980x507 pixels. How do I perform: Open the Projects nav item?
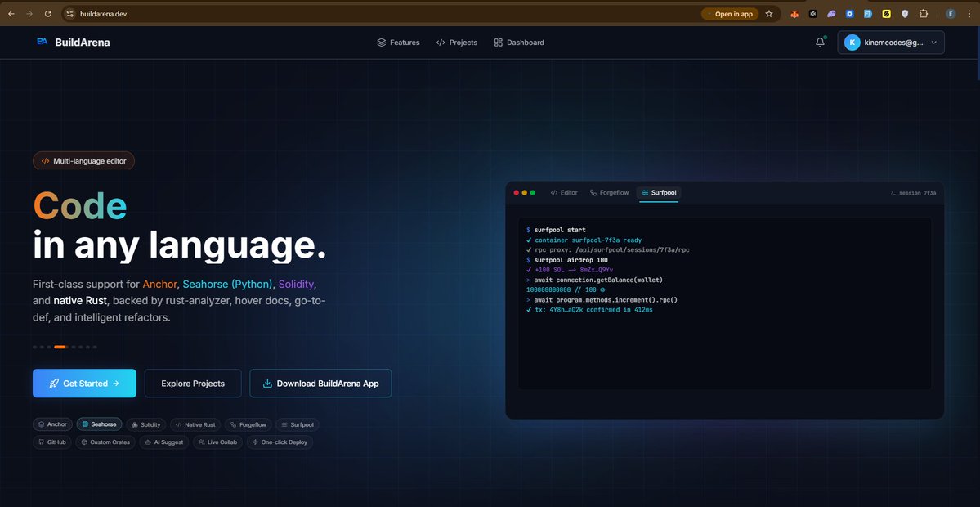(x=457, y=43)
